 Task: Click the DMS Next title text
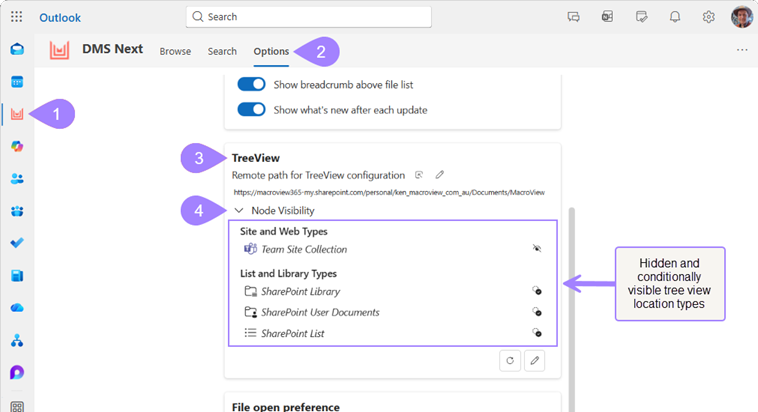[113, 49]
